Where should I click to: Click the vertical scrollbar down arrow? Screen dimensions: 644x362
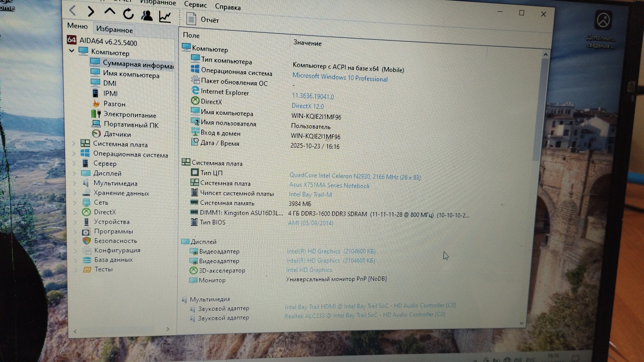[x=521, y=323]
